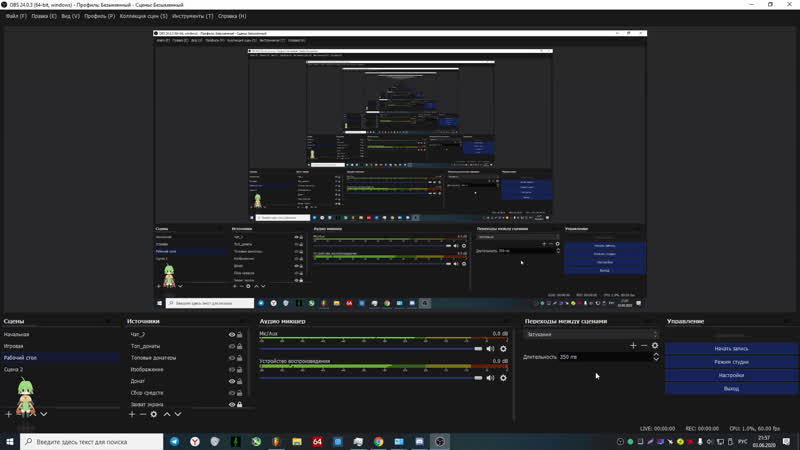Screen dimensions: 800x450
Task: Select the Игровая scene
Action: [x=61, y=346]
